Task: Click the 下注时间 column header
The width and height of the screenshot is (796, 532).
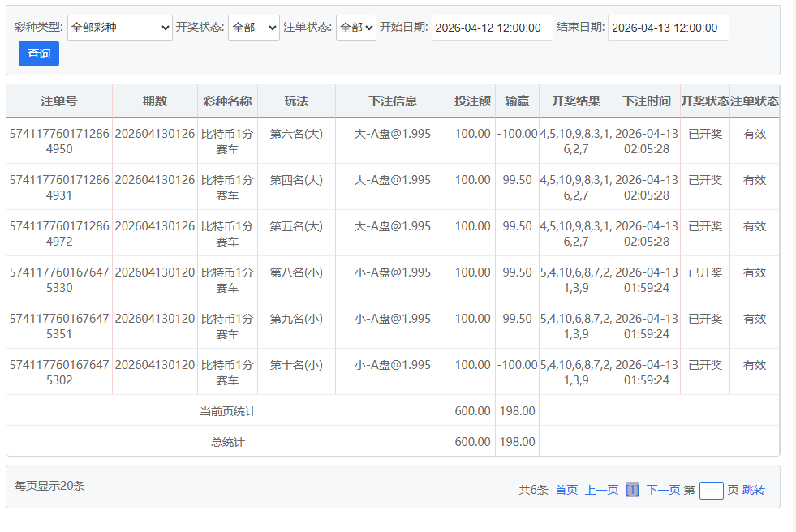Action: [647, 101]
